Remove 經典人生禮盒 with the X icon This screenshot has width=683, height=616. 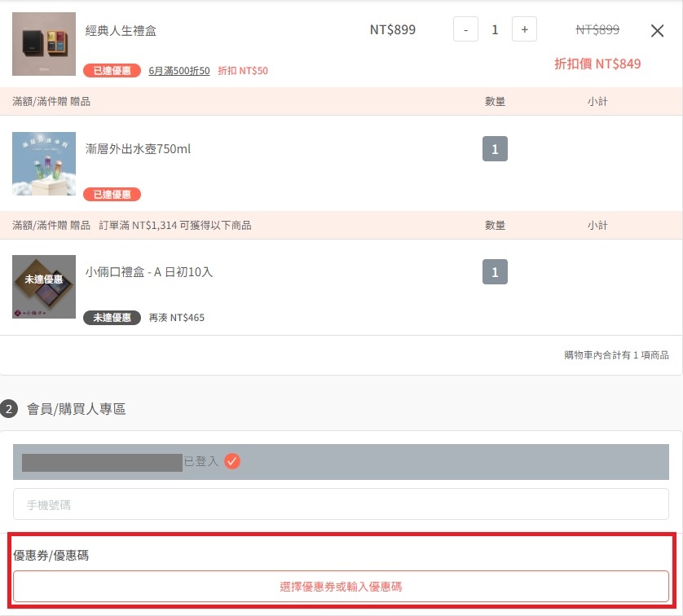pos(657,30)
